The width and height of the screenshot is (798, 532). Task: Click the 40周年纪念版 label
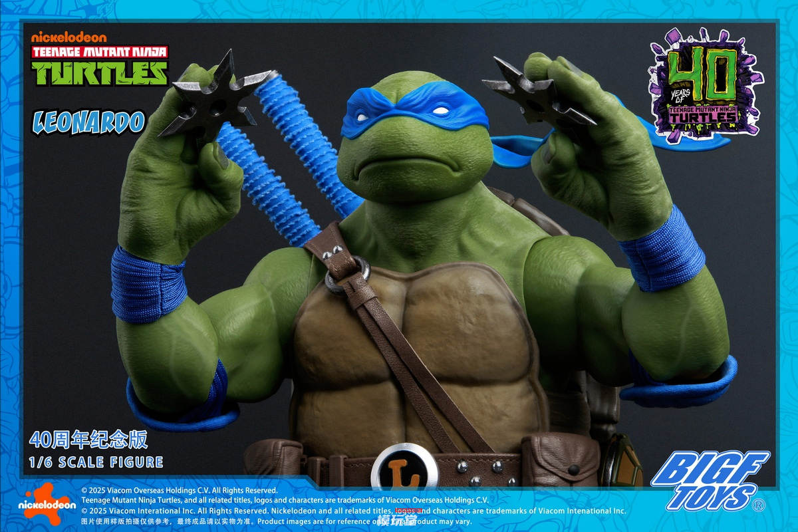(88, 440)
